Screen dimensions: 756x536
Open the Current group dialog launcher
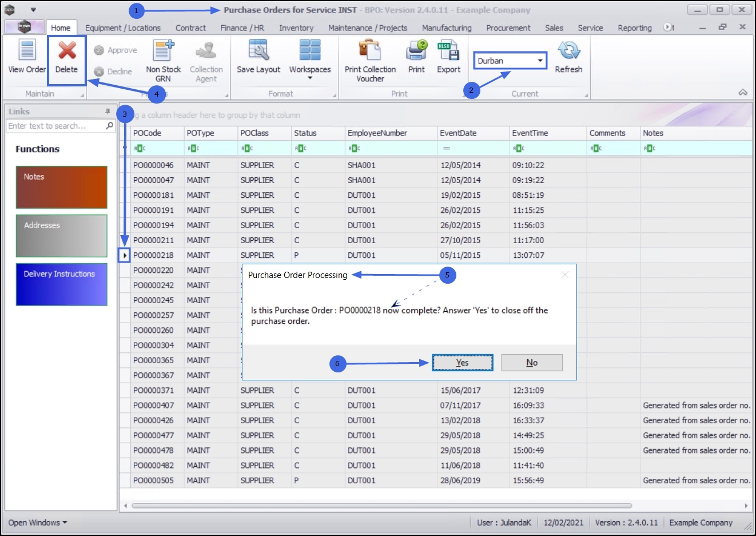586,96
